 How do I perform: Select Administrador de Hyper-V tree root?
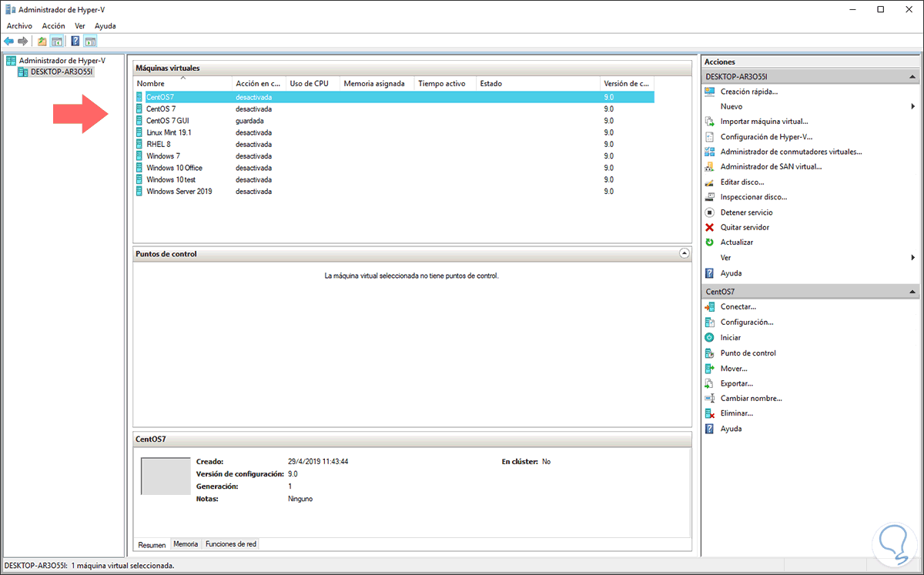coord(62,60)
